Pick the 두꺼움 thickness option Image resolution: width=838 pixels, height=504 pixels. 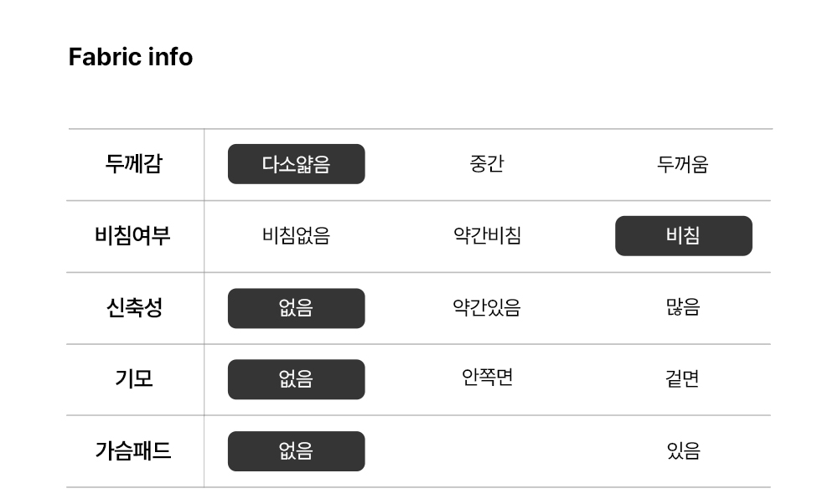click(x=682, y=164)
